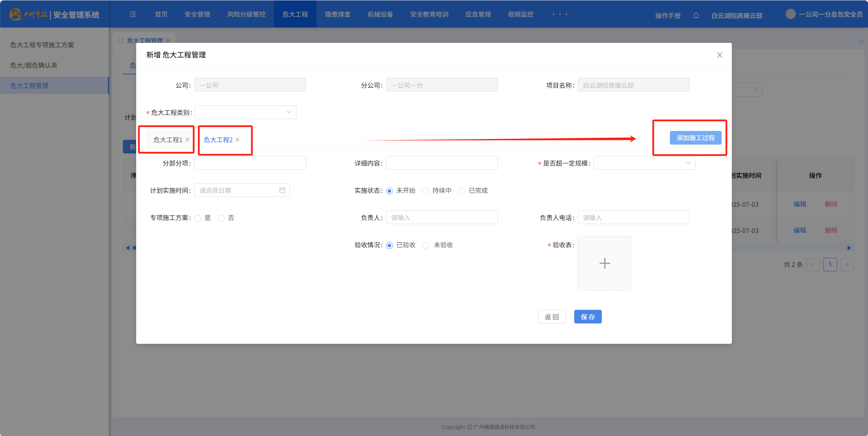
Task: Choose 未验收 acceptance option
Action: 425,245
